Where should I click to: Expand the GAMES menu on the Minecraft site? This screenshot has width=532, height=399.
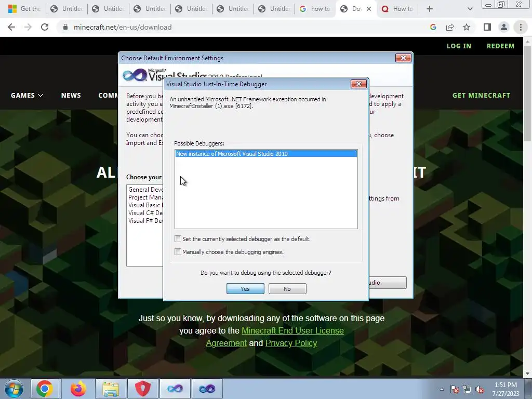click(27, 96)
